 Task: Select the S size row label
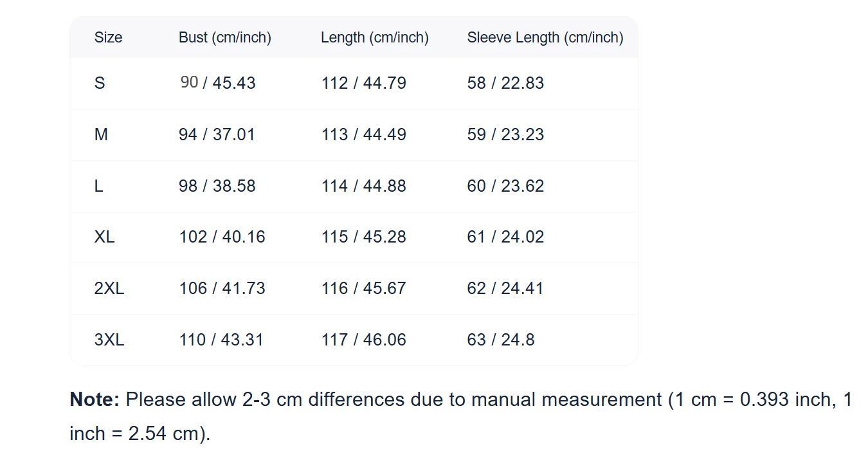(100, 83)
